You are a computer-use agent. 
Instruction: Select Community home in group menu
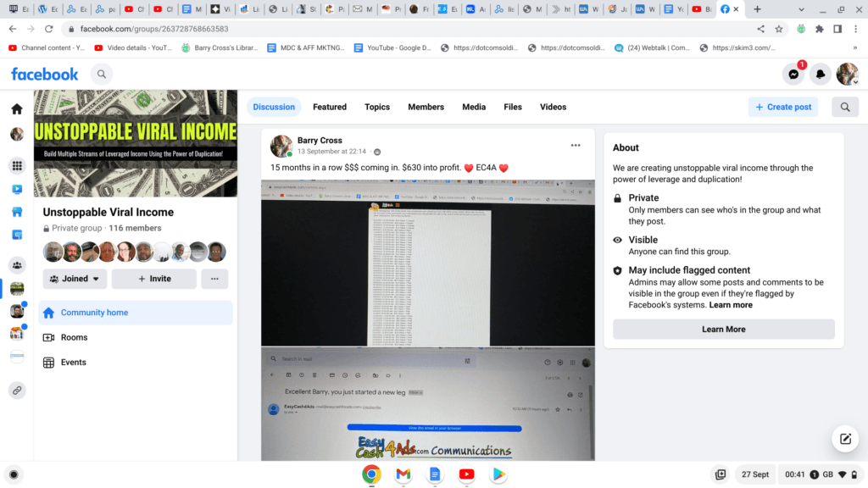[x=136, y=313]
